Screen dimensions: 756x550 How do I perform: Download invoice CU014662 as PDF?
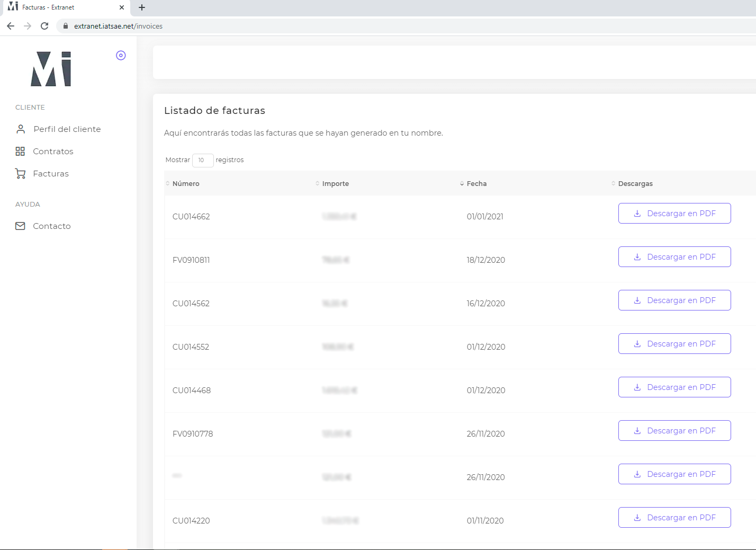click(674, 214)
